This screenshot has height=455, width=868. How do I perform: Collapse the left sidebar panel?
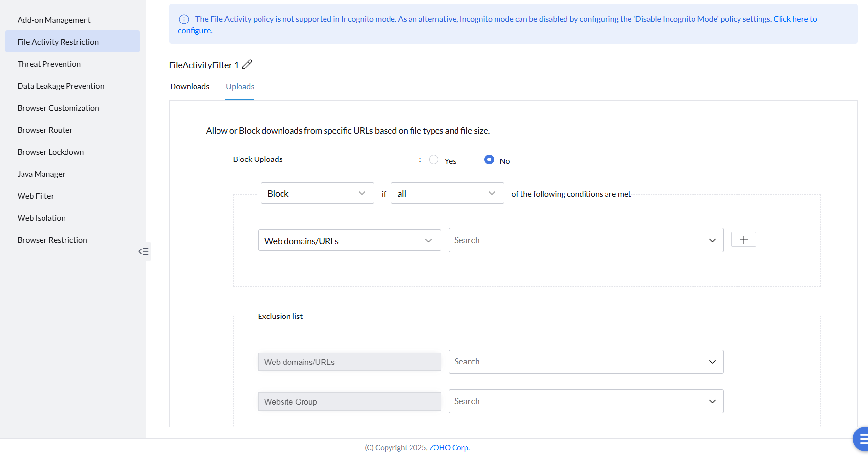click(143, 251)
